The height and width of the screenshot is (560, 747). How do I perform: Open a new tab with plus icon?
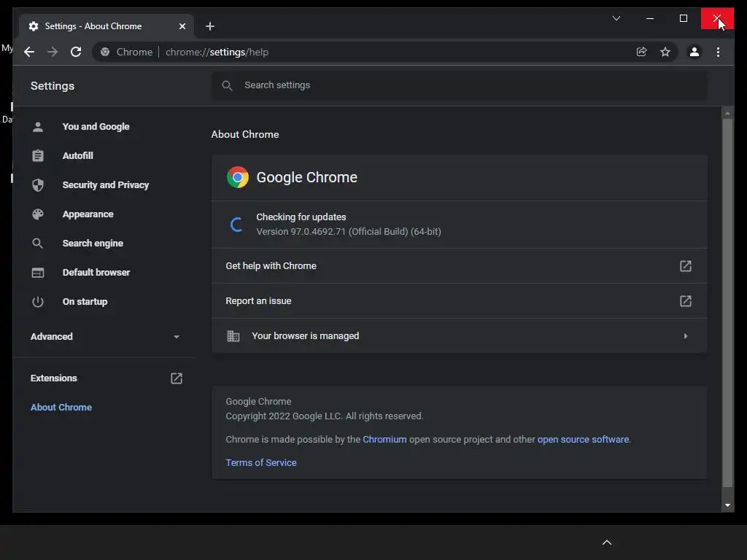[210, 26]
